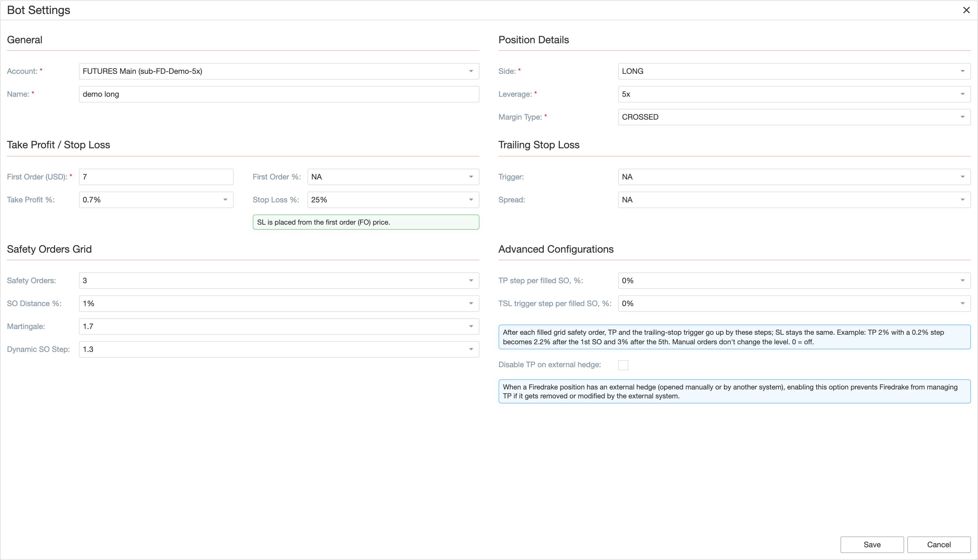978x560 pixels.
Task: Click the Cancel button
Action: pyautogui.click(x=939, y=545)
